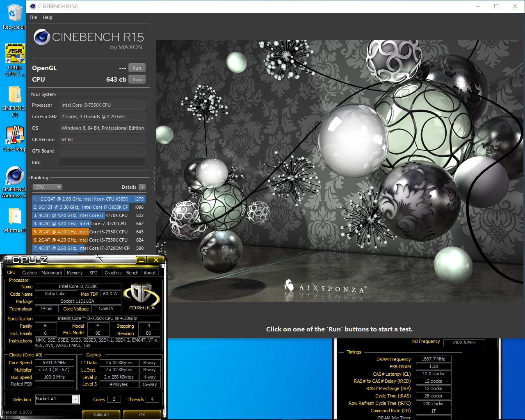Click the FSB:DRAM ratio value 1:28

click(434, 366)
